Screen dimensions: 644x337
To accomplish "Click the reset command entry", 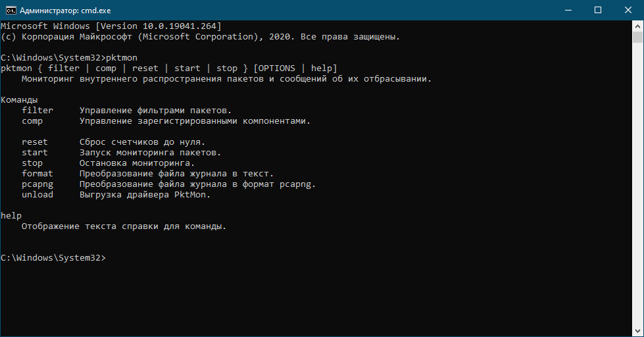I will click(34, 142).
